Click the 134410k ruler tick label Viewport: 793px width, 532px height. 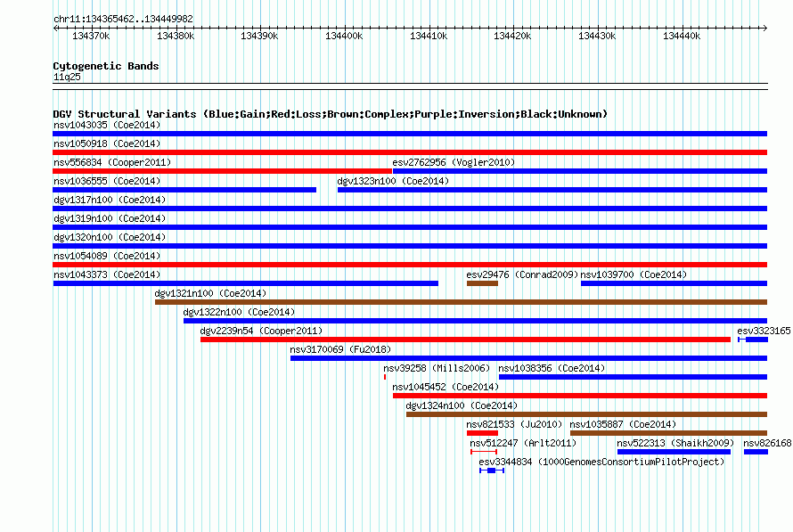point(429,36)
